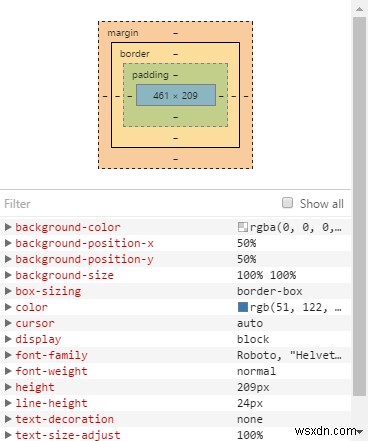Click the Filter input field
This screenshot has height=441, width=368.
click(x=140, y=203)
